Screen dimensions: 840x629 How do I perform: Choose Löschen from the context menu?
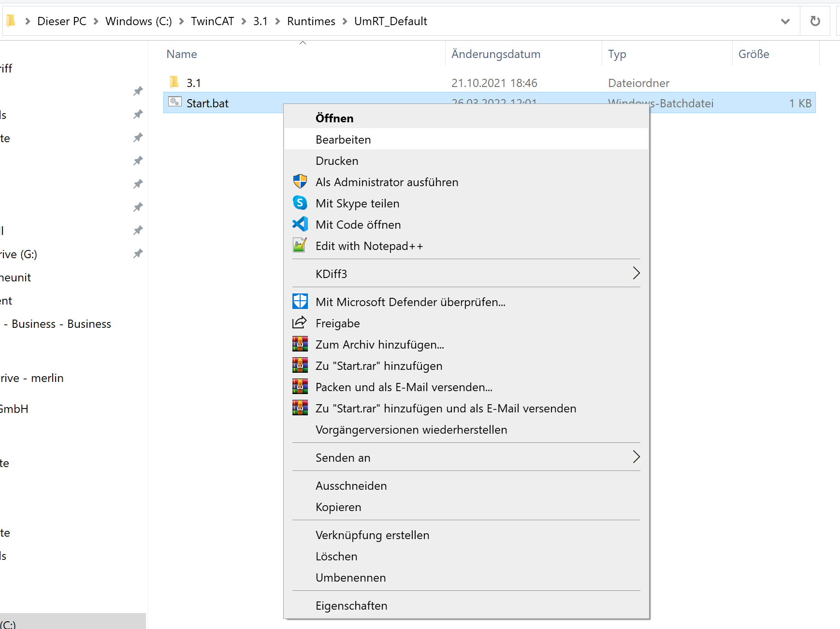(x=466, y=556)
